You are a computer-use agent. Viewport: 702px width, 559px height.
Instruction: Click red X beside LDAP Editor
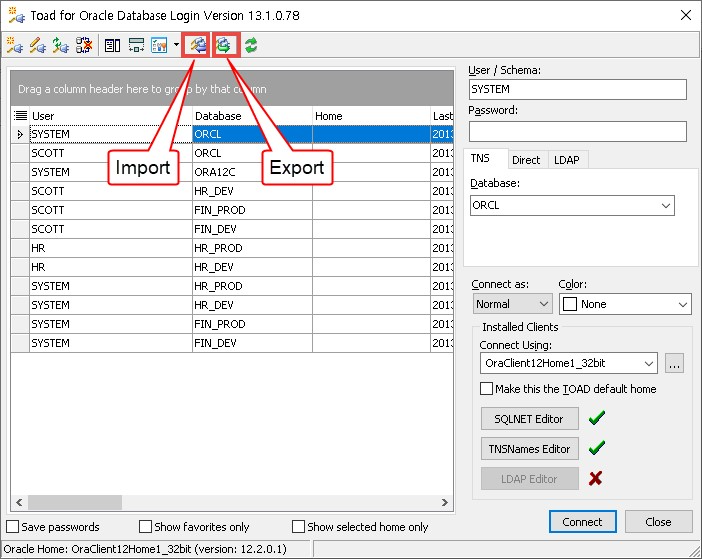click(595, 478)
